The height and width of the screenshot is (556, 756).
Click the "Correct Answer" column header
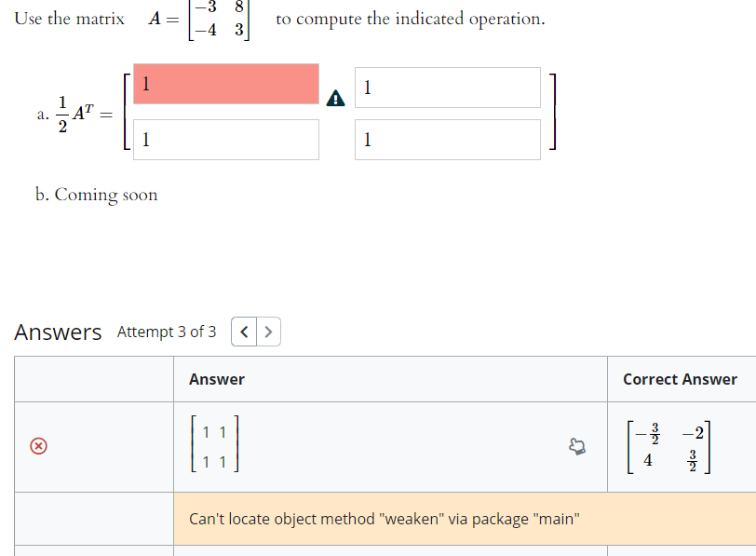680,379
